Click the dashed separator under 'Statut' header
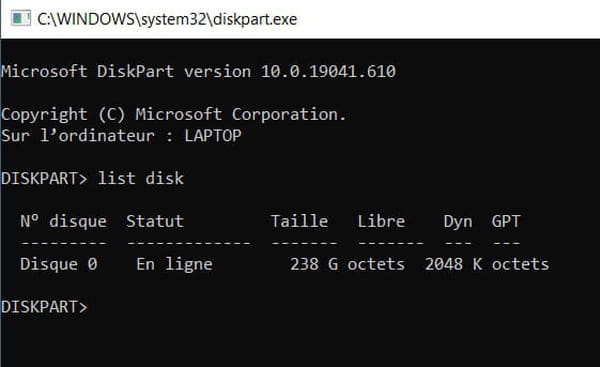600x367 pixels. point(189,243)
